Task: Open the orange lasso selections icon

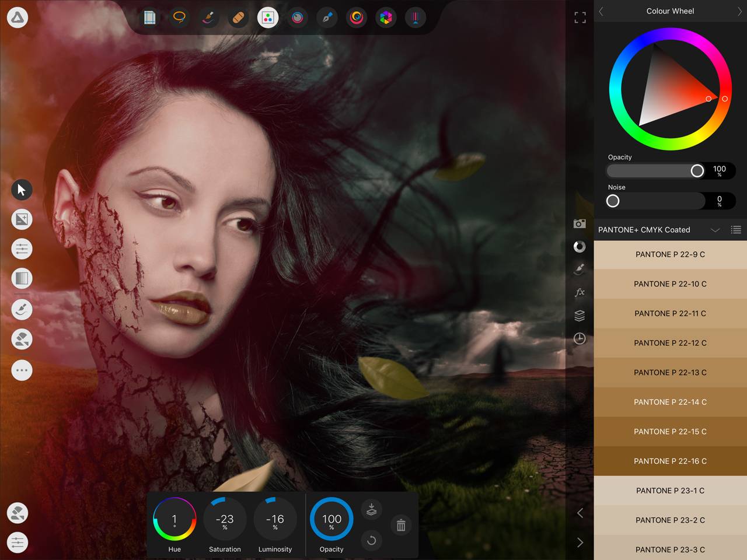Action: tap(179, 17)
